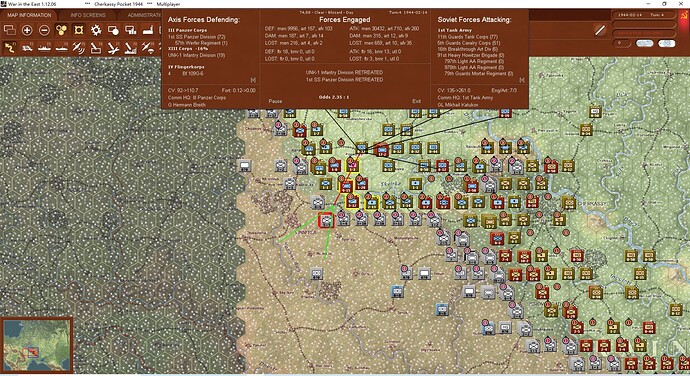This screenshot has width=690, height=376.
Task: Toggle the three-circles unit display icon
Action: 62,30
